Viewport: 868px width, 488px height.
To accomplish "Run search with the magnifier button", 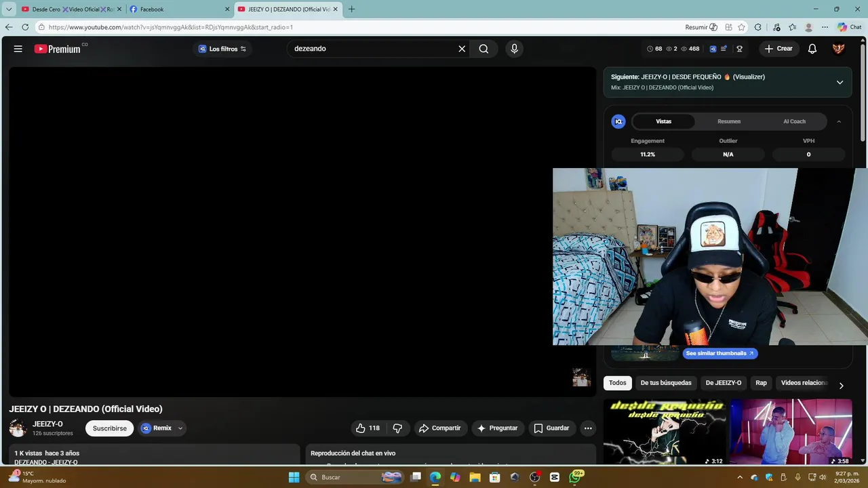I will pos(484,49).
